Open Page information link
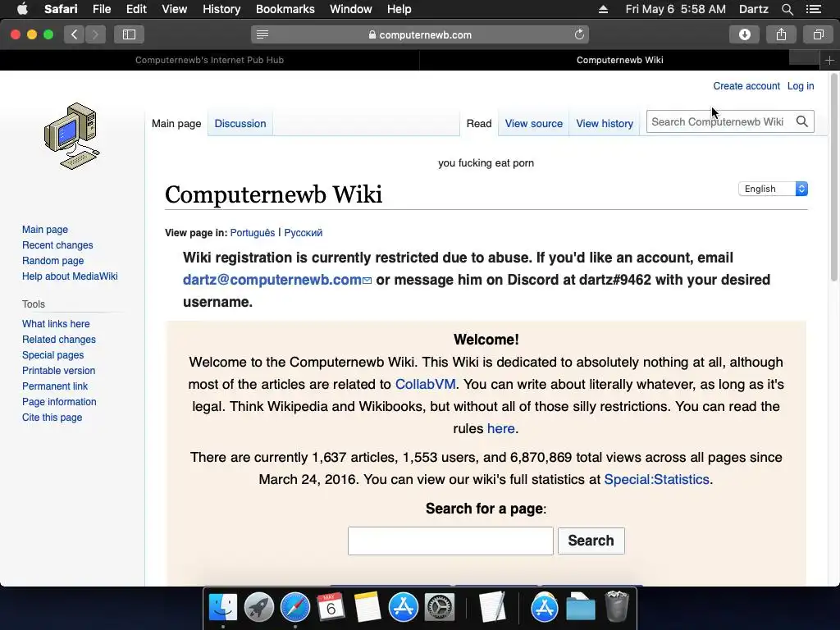Screen dimensions: 840x630 click(x=59, y=401)
